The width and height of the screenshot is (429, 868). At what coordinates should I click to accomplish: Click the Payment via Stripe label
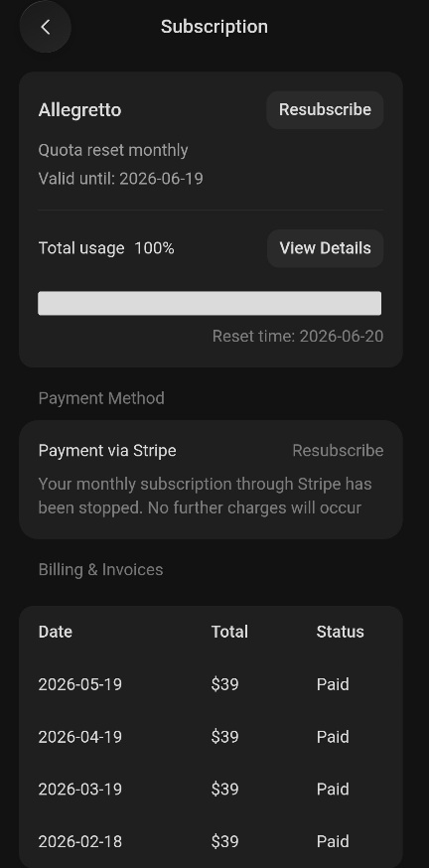coord(107,451)
